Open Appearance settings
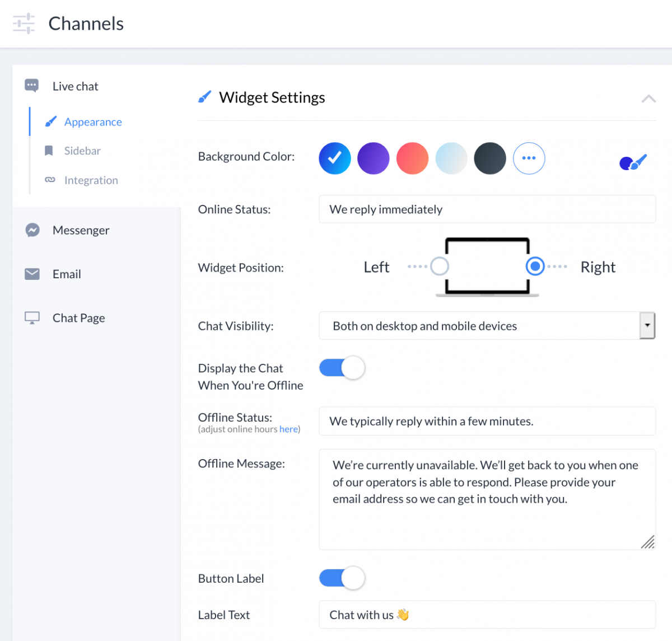672x641 pixels. pos(93,121)
